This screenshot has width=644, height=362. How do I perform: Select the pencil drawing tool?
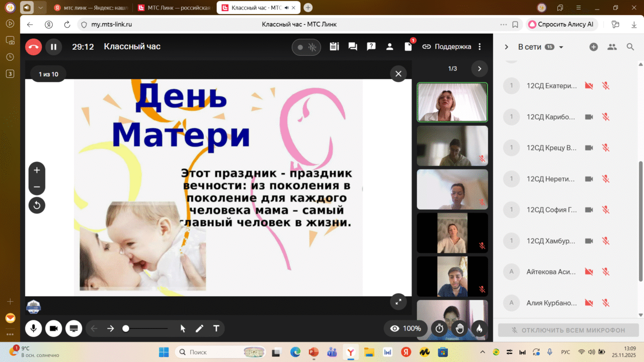200,328
